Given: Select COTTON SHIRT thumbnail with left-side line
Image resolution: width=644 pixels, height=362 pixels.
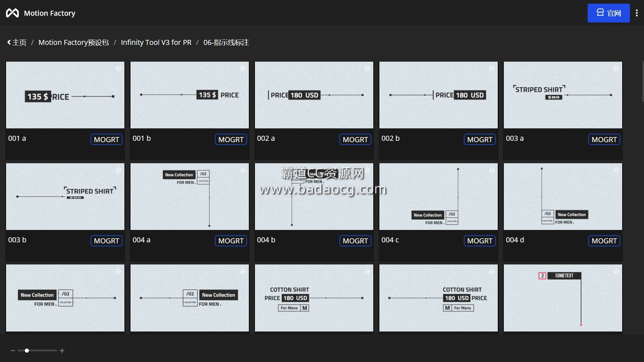Looking at the screenshot, I should (438, 298).
